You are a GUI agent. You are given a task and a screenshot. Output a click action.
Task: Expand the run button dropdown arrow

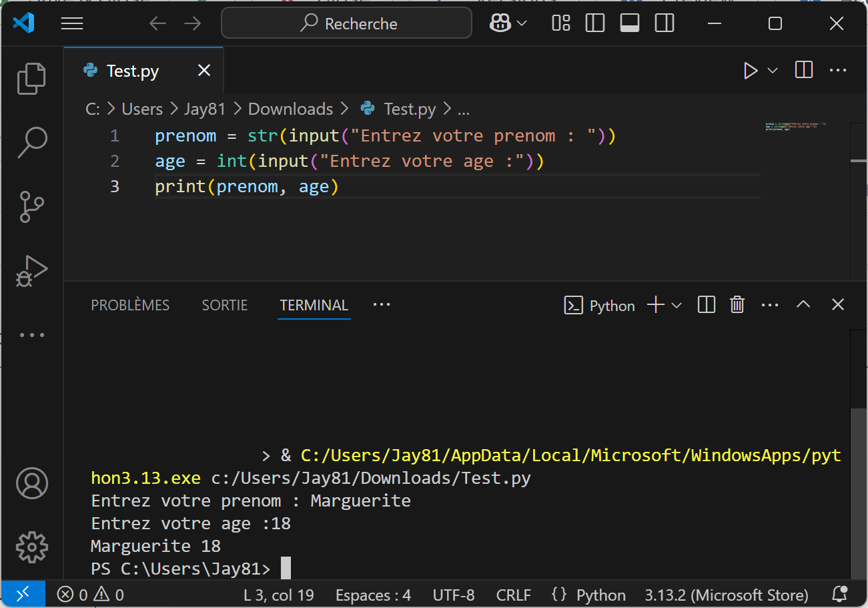pyautogui.click(x=773, y=71)
